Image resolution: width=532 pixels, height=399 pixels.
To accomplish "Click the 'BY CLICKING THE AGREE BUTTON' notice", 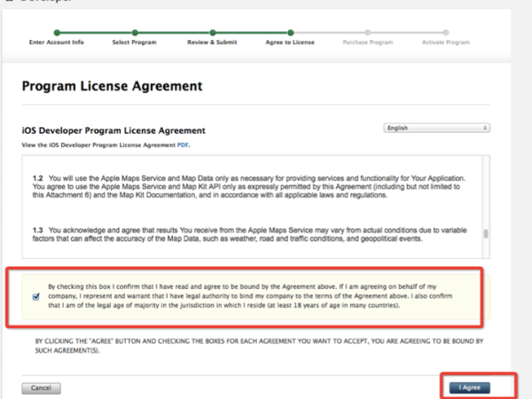I will point(259,346).
